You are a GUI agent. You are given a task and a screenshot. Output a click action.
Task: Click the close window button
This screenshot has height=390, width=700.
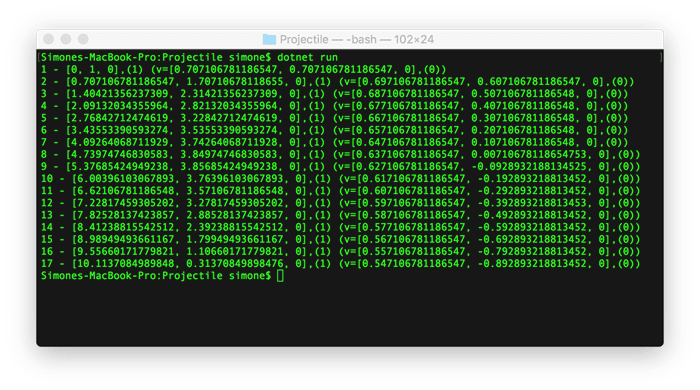(49, 39)
